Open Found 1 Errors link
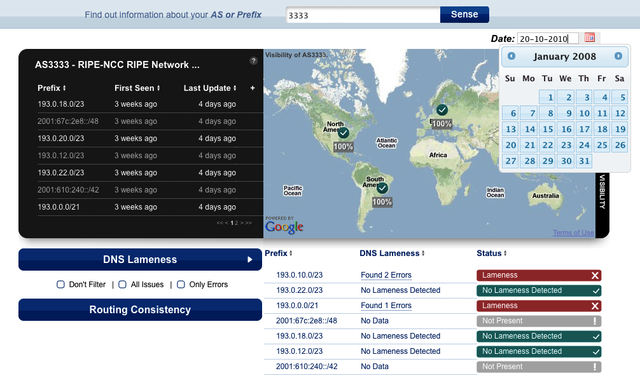640x378 pixels. 386,306
